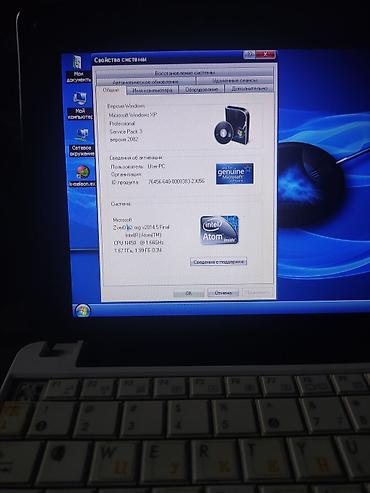This screenshot has height=493, width=370.
Task: Switch to the Автоматическое обновление tab
Action: [x=146, y=81]
